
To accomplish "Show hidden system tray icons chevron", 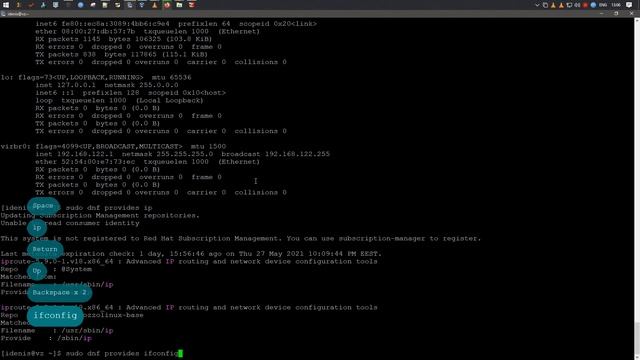I will [x=537, y=5].
